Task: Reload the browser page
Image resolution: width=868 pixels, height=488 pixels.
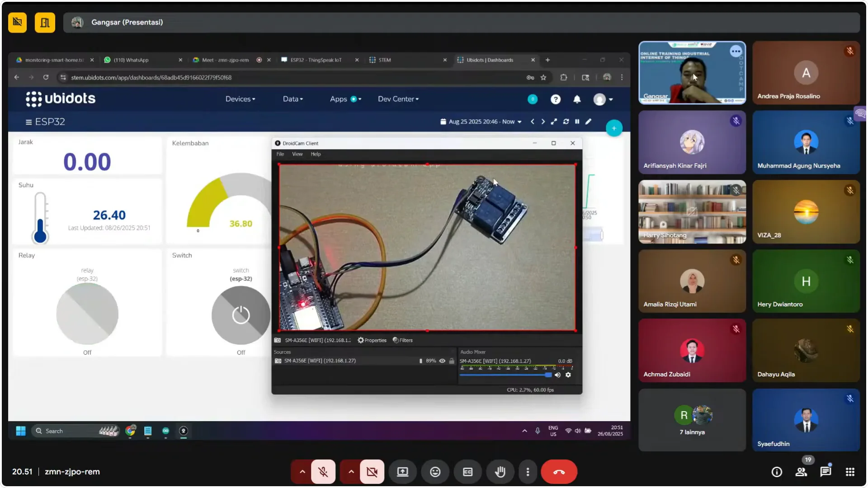Action: click(46, 78)
